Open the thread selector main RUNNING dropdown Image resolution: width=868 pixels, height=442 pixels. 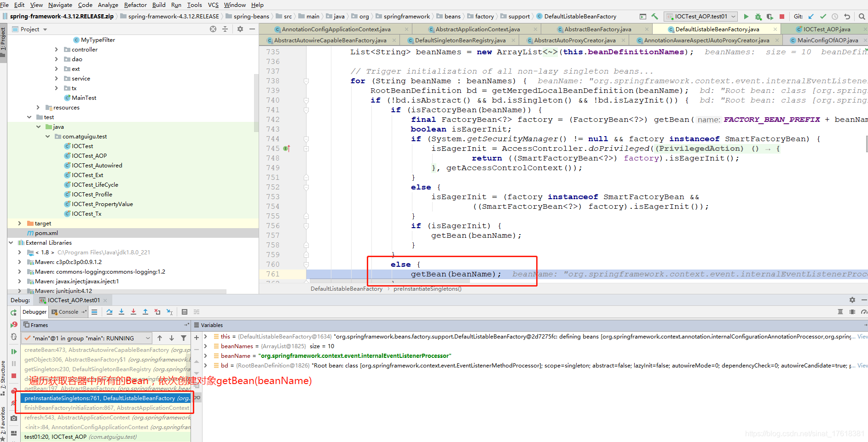[x=87, y=338]
